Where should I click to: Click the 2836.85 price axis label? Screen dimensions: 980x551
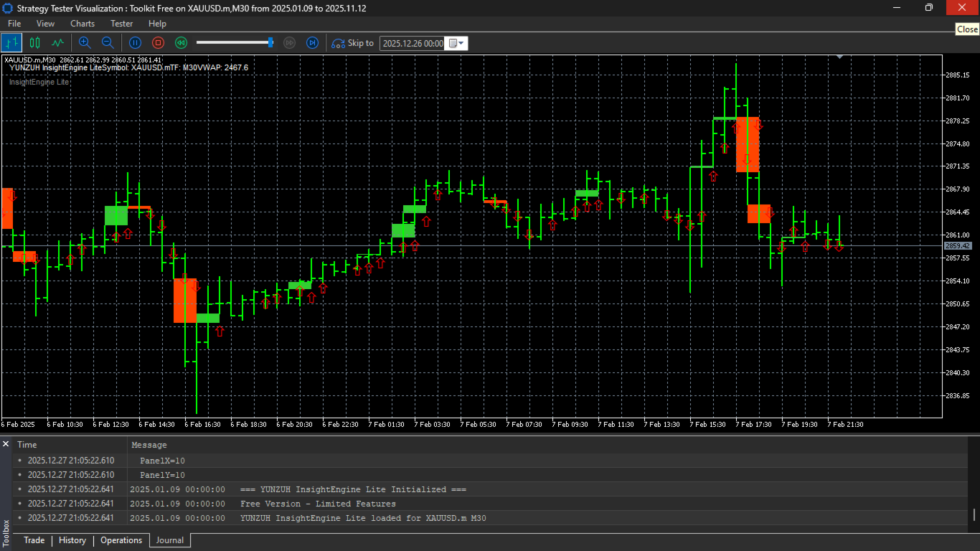pos(958,395)
